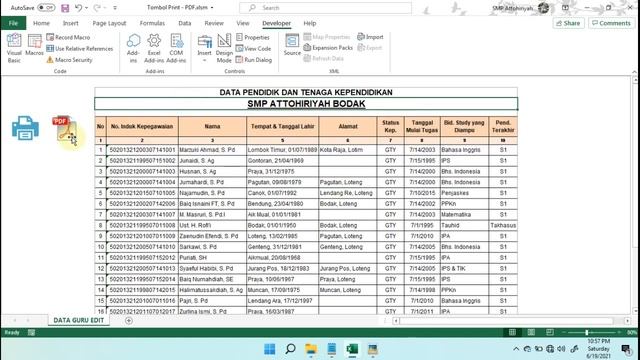Select the Nama column header

click(x=212, y=127)
